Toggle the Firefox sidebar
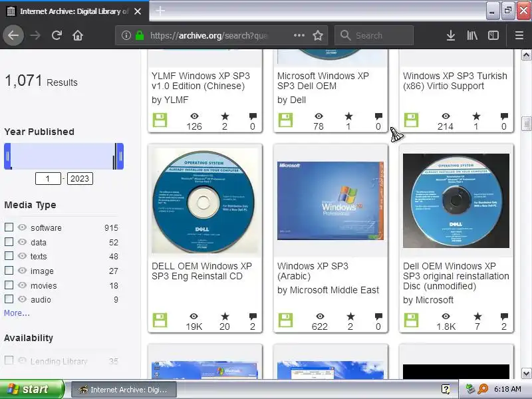This screenshot has width=532, height=399. click(x=493, y=35)
